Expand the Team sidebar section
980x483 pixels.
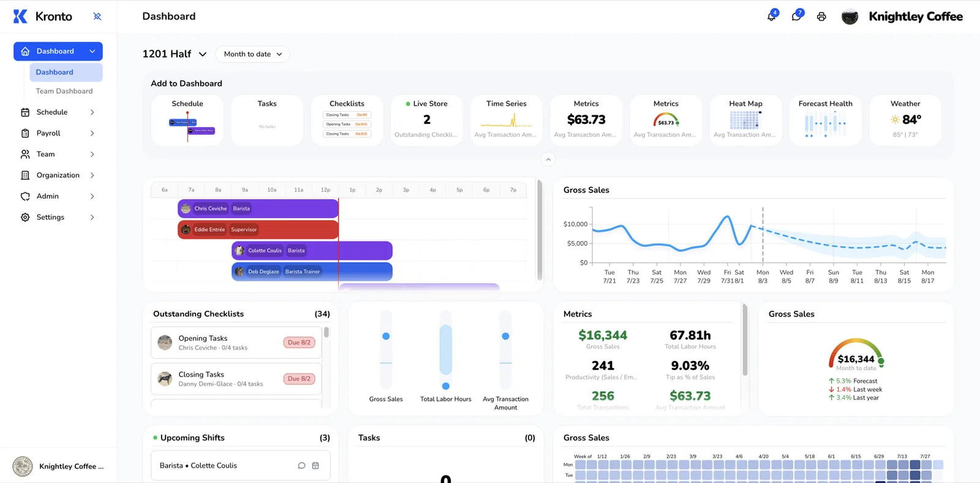pyautogui.click(x=92, y=154)
